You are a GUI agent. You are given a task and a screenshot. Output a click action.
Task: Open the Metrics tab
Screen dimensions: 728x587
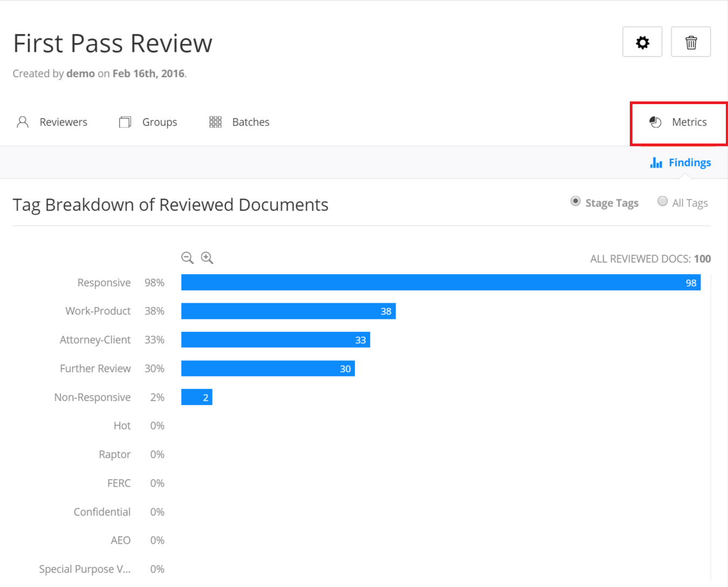pos(678,122)
